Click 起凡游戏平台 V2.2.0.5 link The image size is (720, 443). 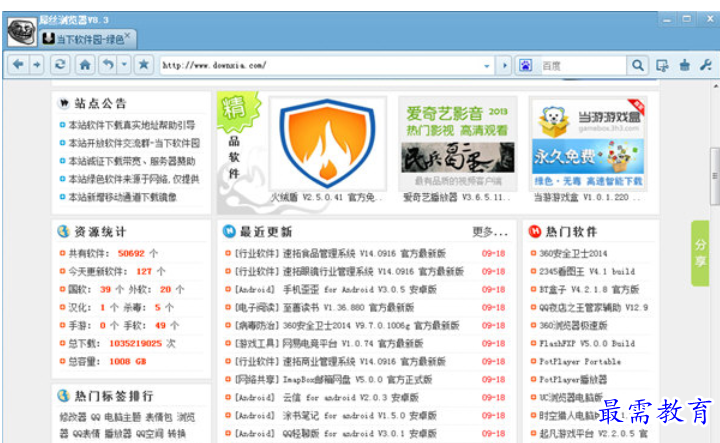pyautogui.click(x=593, y=433)
